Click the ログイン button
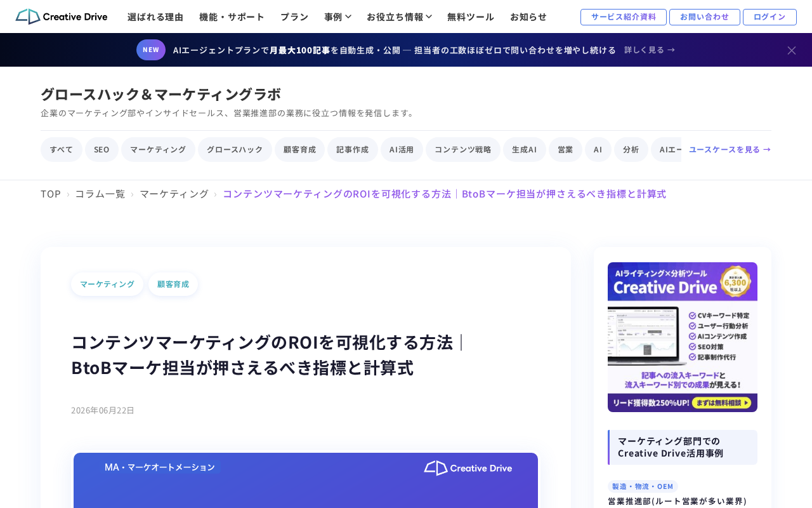 pyautogui.click(x=769, y=17)
